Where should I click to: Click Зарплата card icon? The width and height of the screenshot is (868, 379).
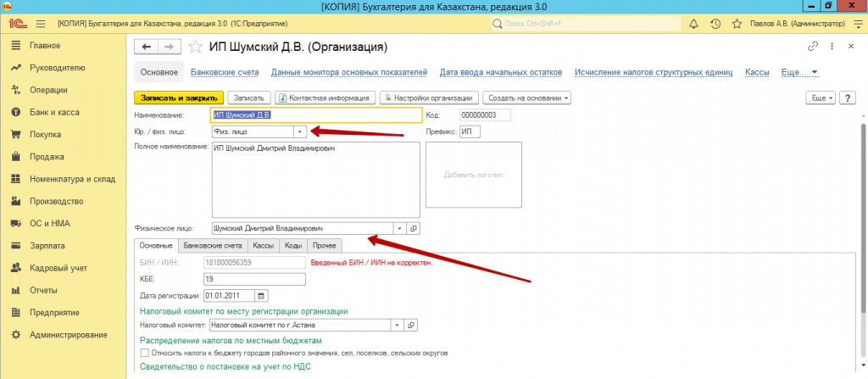[16, 246]
